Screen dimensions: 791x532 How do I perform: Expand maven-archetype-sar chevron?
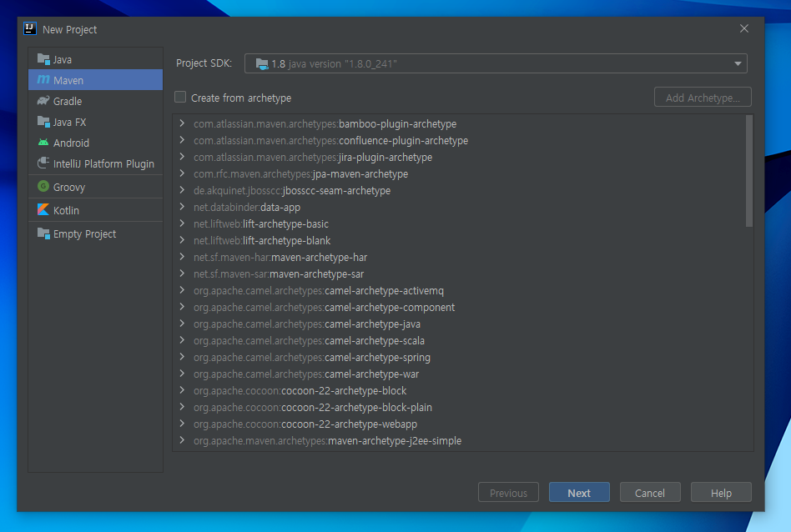pos(182,273)
